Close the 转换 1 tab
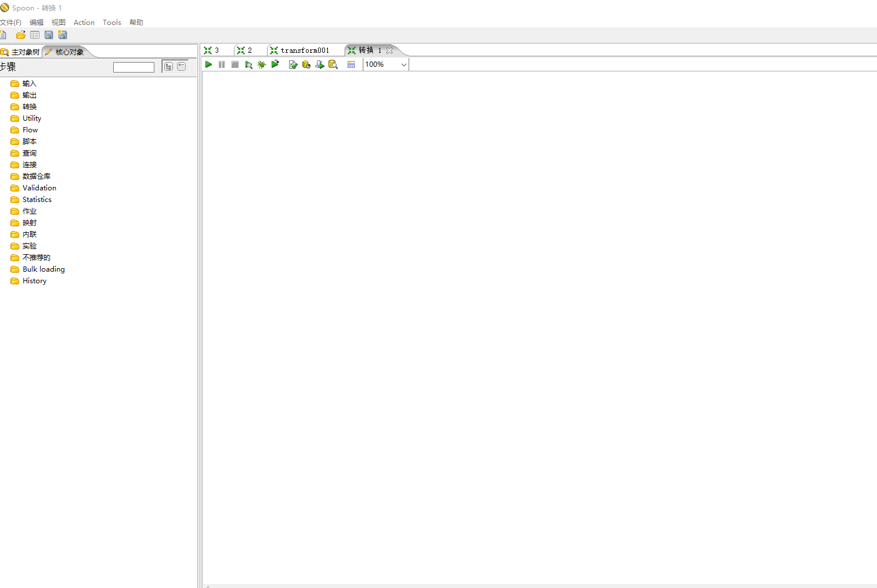This screenshot has width=877, height=588. click(x=389, y=50)
